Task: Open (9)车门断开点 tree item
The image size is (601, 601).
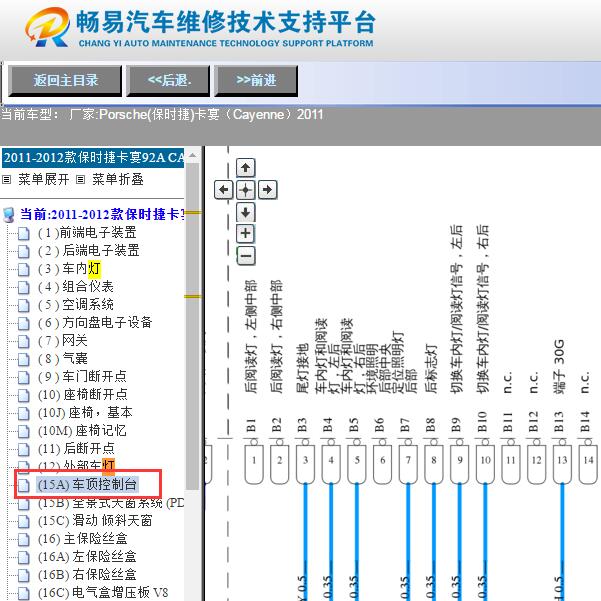Action: (x=82, y=377)
